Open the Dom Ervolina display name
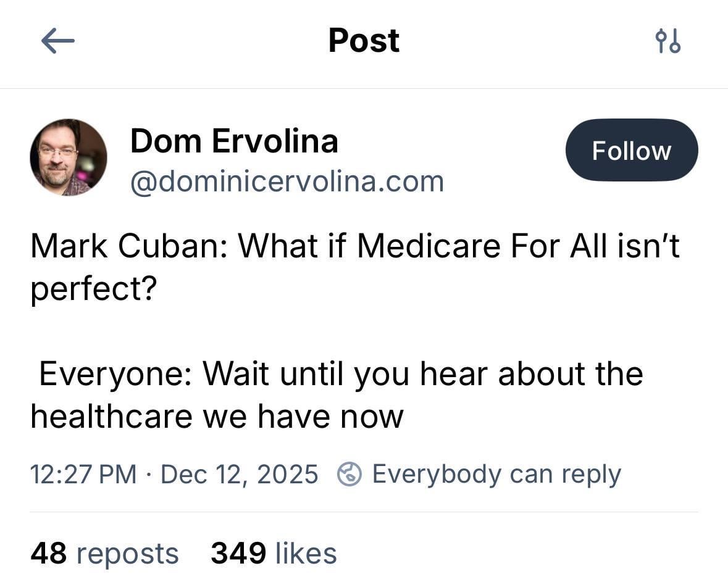This screenshot has width=728, height=587. coord(234,141)
